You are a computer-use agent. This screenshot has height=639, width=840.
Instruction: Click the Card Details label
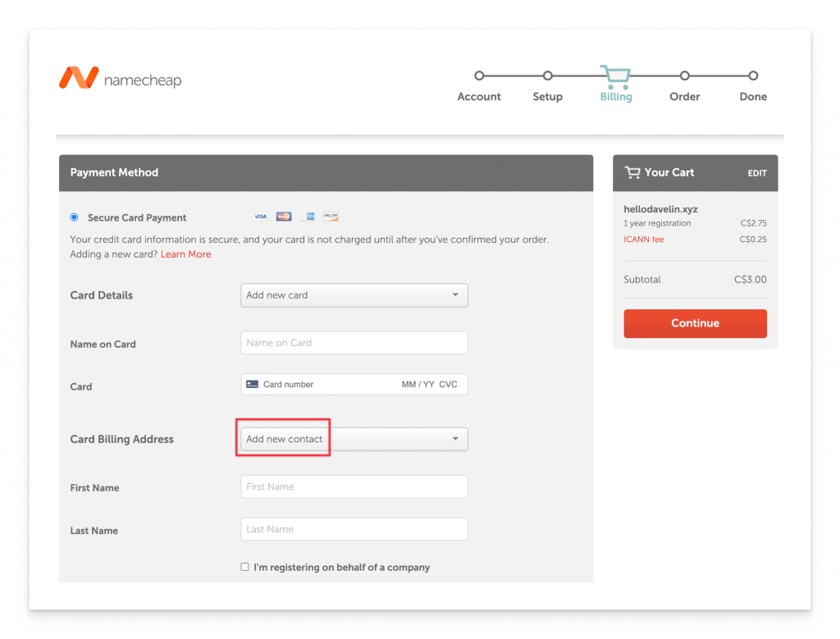[x=101, y=295]
